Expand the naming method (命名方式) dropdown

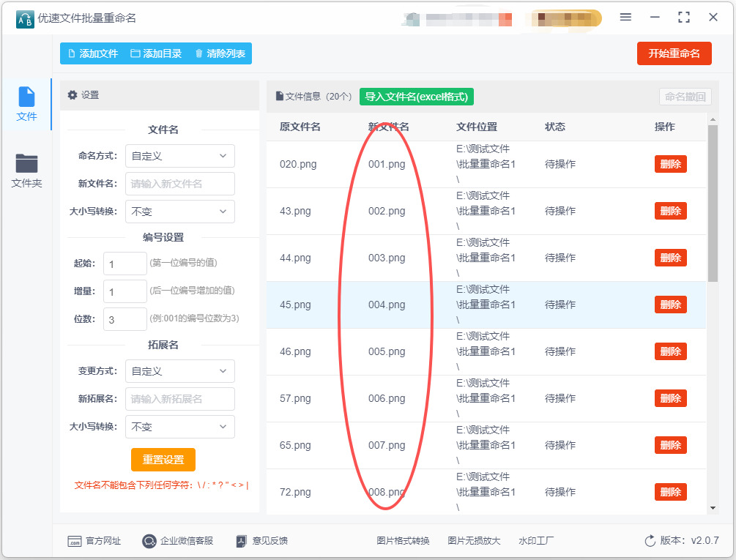pos(180,156)
